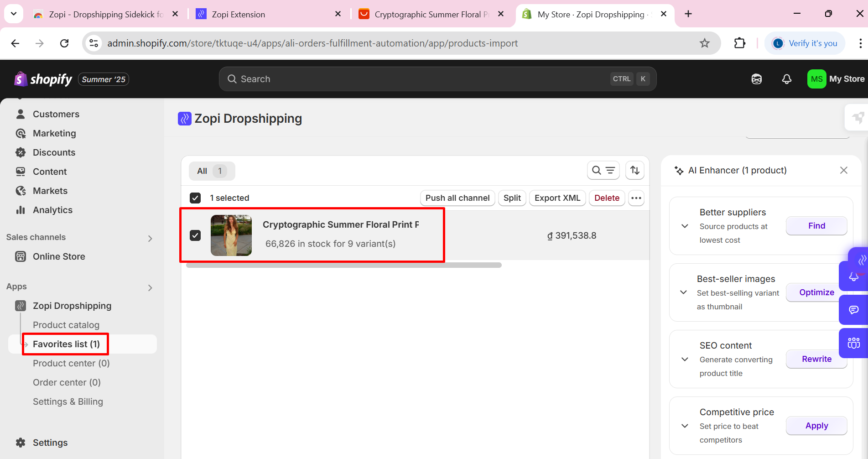868x459 pixels.
Task: Open the MS store account avatar
Action: (816, 79)
